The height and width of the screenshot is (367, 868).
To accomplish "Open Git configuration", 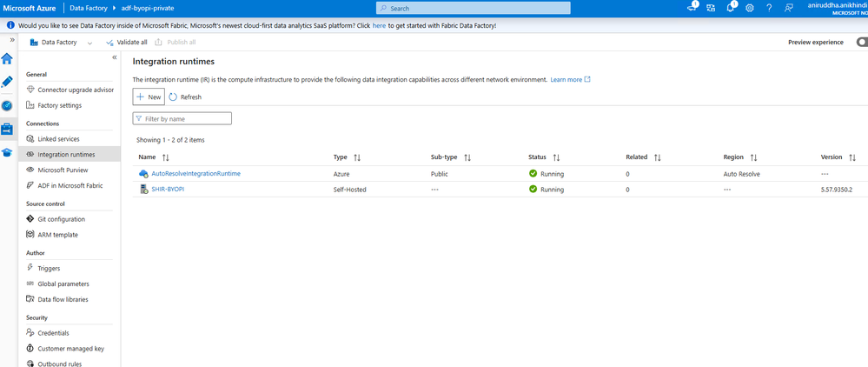I will click(x=56, y=219).
